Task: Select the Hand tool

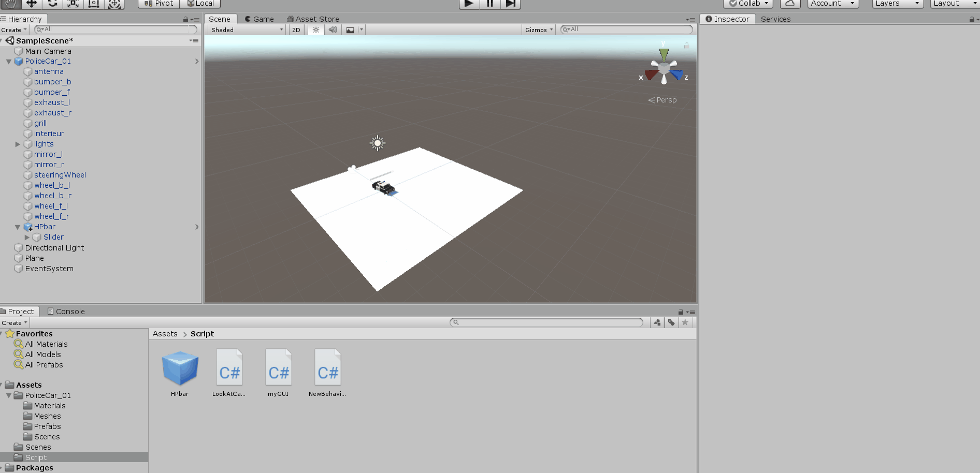Action: click(x=10, y=4)
